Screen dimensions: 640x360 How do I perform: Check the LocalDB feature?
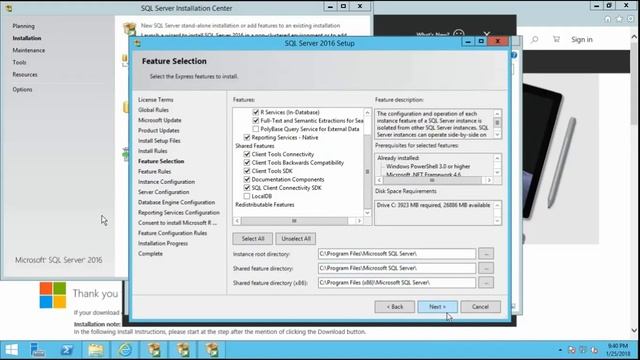(x=247, y=196)
